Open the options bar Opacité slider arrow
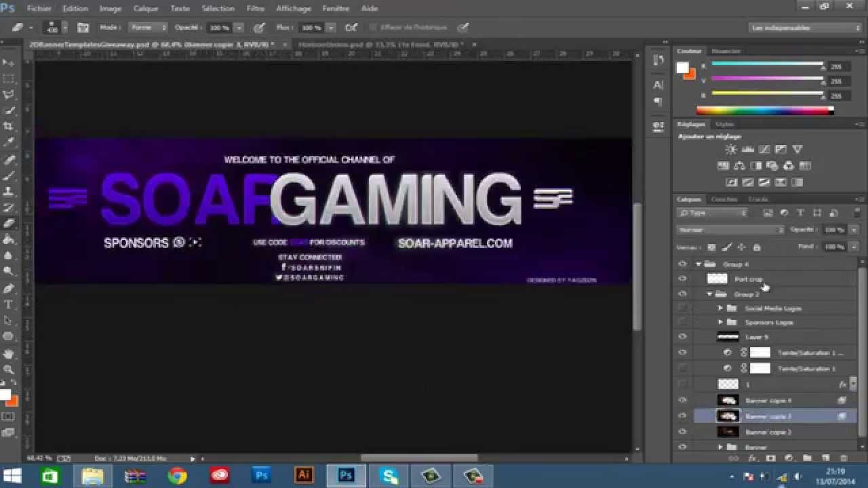The image size is (868, 488). [239, 28]
